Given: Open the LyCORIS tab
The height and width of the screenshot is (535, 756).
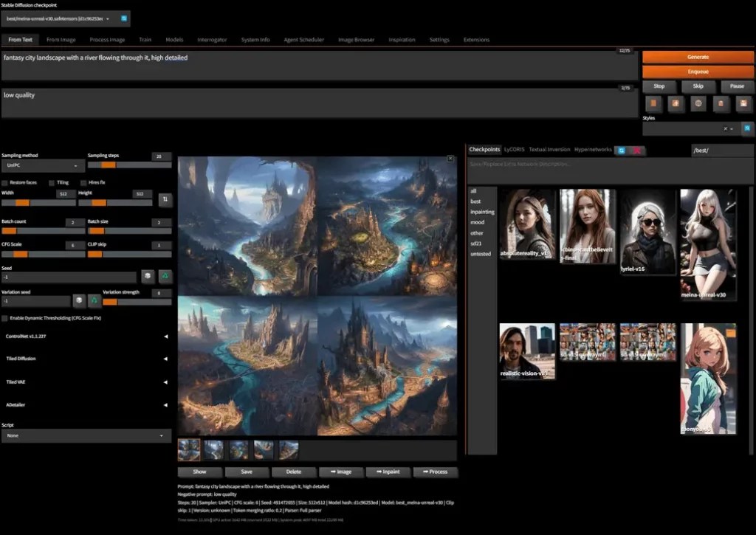Looking at the screenshot, I should (x=514, y=149).
